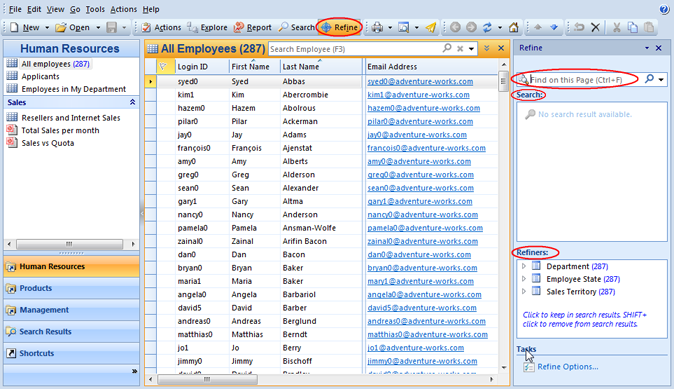This screenshot has width=674, height=389.
Task: Open the Actions menu in menu bar
Action: [124, 9]
